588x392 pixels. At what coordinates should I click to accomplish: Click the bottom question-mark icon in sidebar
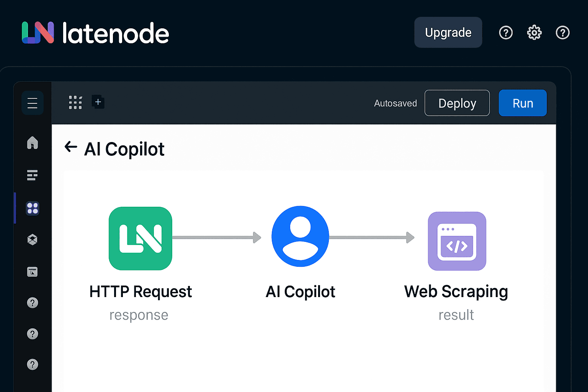[x=33, y=364]
